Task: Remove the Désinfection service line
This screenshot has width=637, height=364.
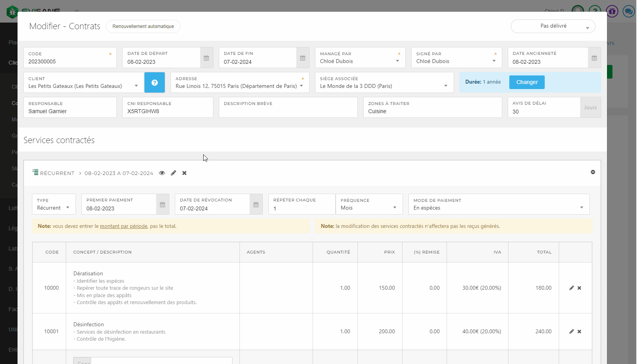Action: tap(579, 332)
